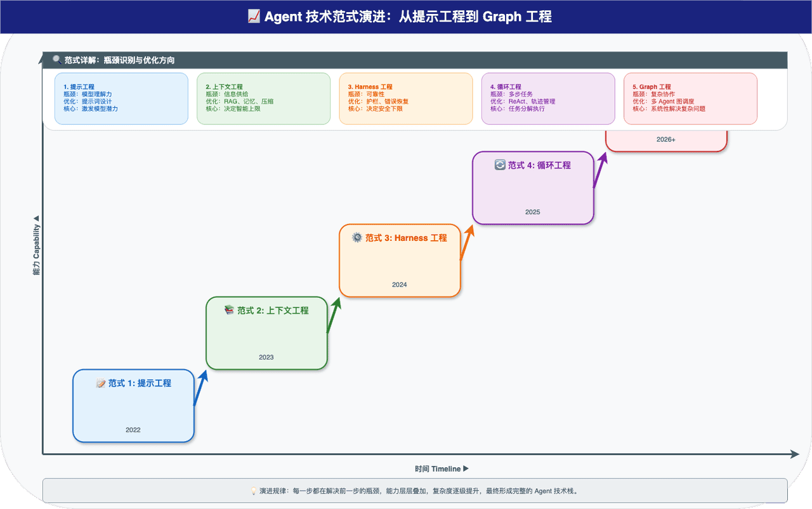
Task: Click the line 优化：ReAct、轨迹管理
Action: (x=523, y=101)
